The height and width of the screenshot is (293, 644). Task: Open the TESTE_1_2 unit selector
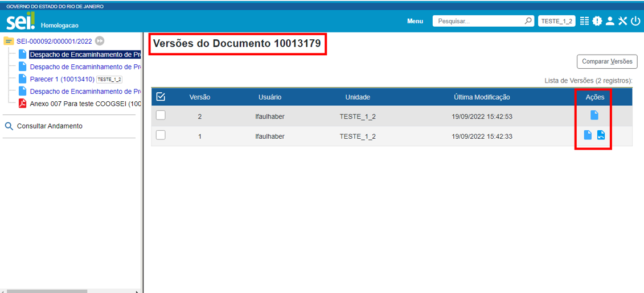(556, 21)
